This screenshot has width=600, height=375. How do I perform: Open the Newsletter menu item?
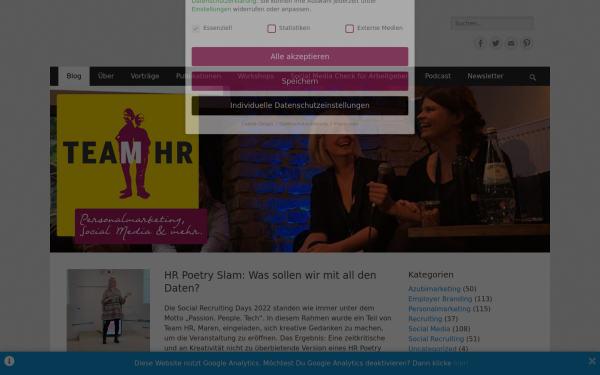[485, 76]
